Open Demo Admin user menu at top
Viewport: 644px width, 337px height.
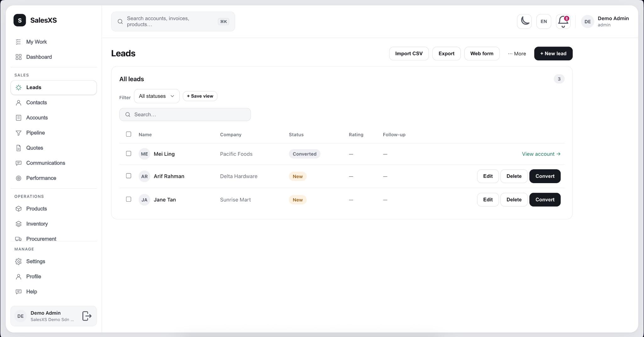point(605,21)
